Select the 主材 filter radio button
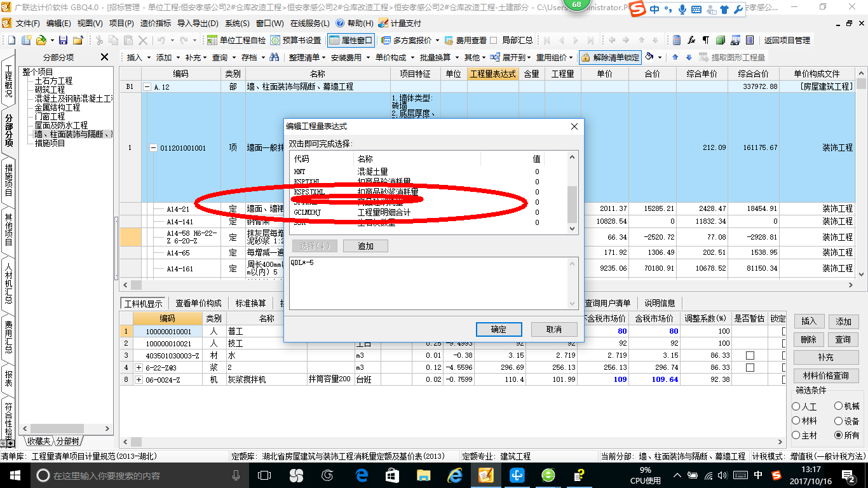This screenshot has height=488, width=868. point(796,435)
